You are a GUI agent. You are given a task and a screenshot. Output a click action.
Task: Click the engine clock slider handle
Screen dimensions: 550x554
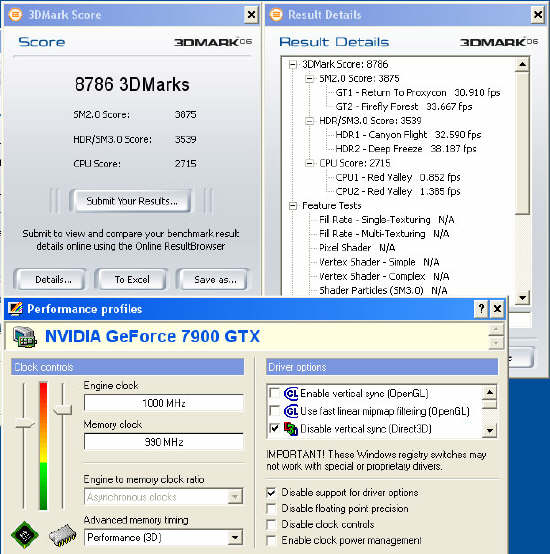25,423
